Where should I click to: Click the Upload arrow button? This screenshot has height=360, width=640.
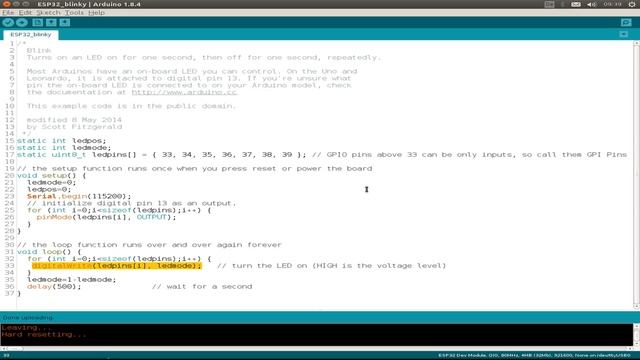(x=22, y=23)
